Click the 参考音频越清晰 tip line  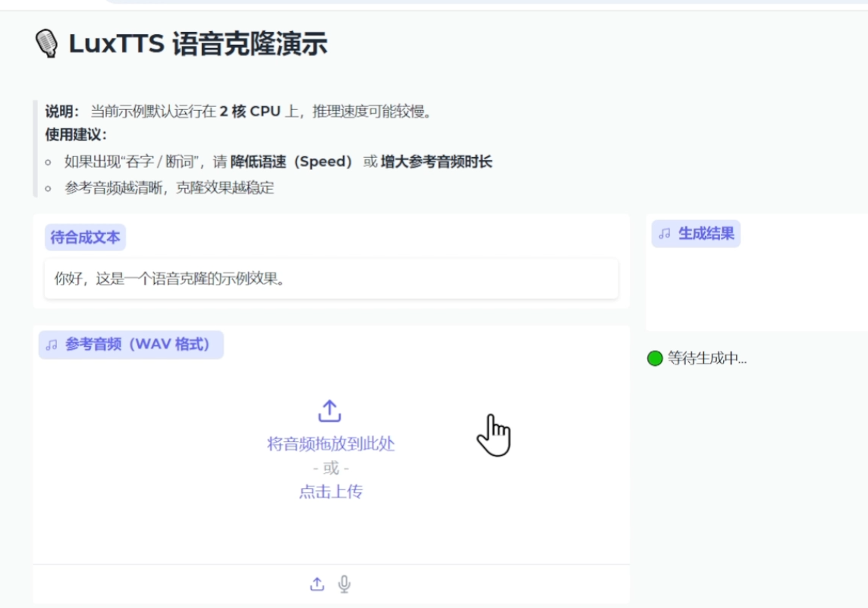(x=169, y=187)
